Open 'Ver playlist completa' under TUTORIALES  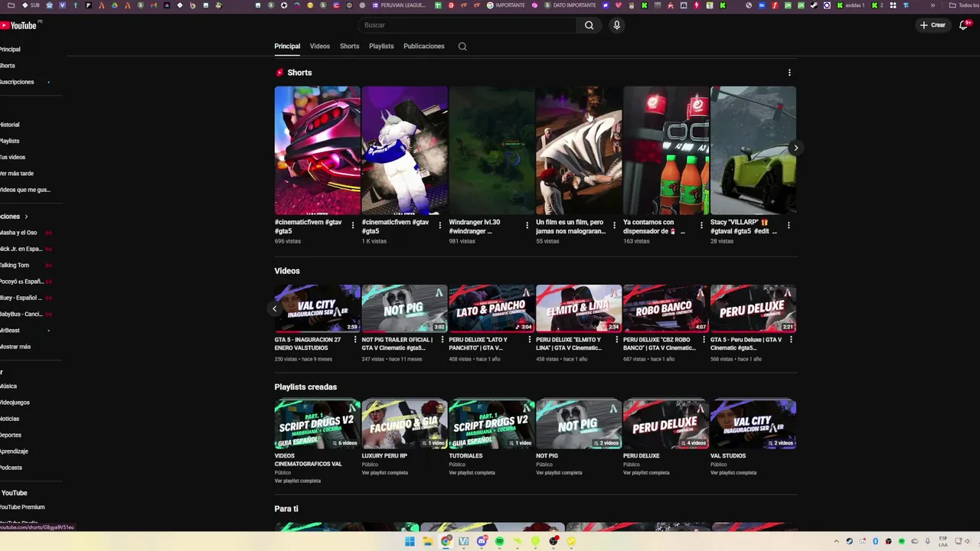pos(472,473)
